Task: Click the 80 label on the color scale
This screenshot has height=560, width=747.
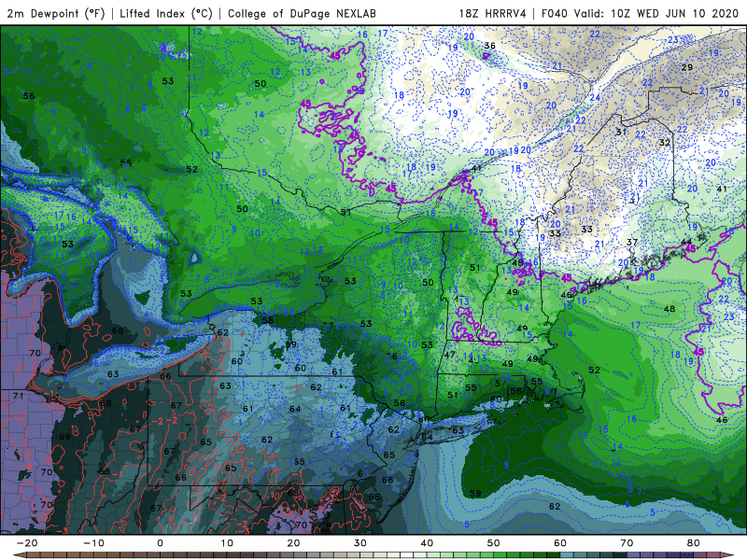Action: coord(694,543)
